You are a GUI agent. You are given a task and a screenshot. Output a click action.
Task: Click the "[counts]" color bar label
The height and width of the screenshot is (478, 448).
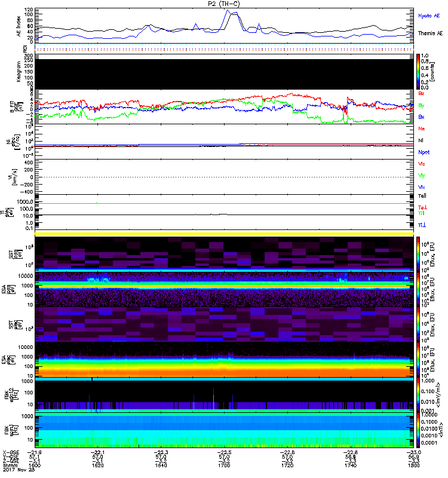tap(432, 72)
